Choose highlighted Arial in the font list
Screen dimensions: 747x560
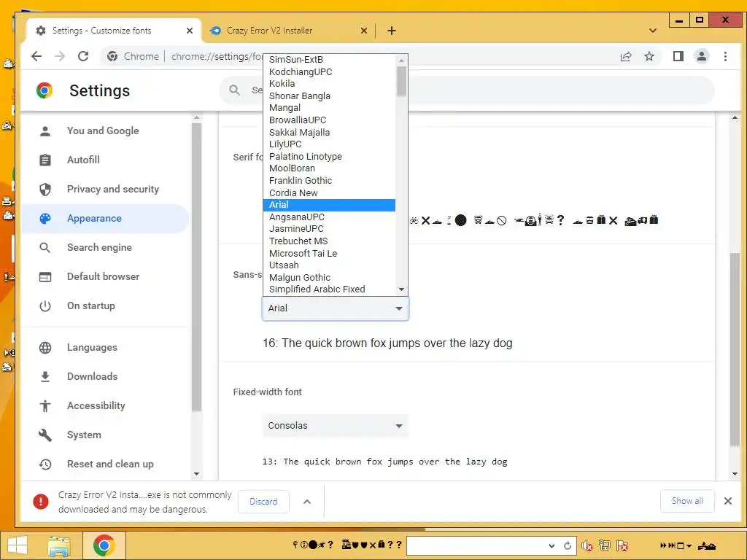[329, 205]
